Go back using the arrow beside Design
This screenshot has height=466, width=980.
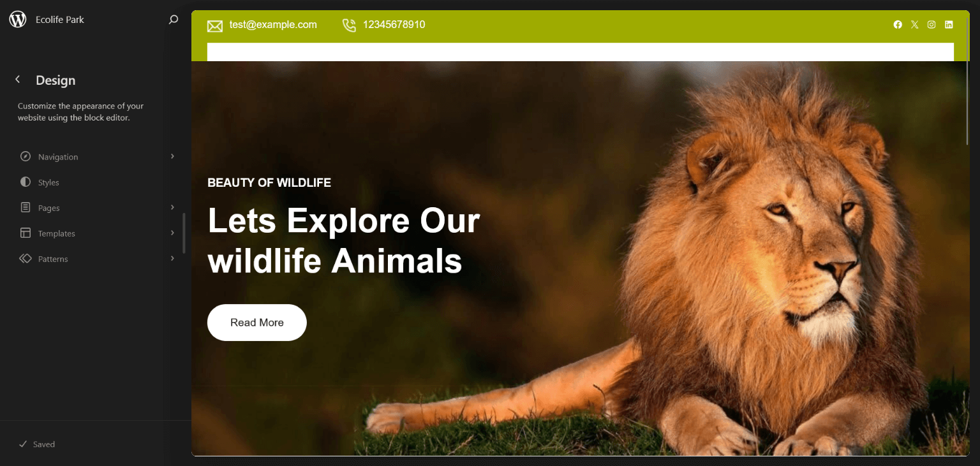tap(18, 80)
